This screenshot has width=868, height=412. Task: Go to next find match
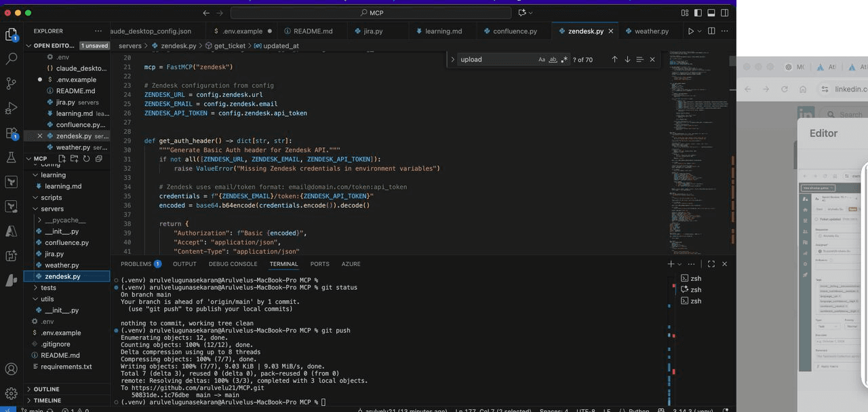[627, 60]
